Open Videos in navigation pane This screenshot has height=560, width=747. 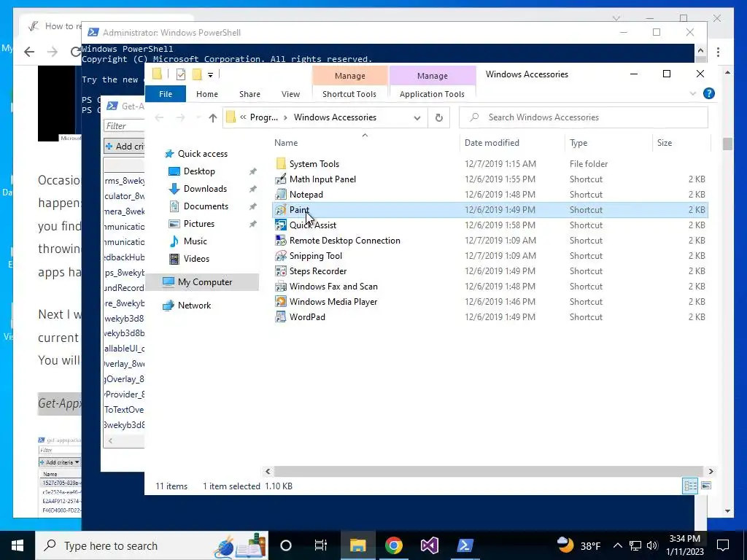[196, 259]
